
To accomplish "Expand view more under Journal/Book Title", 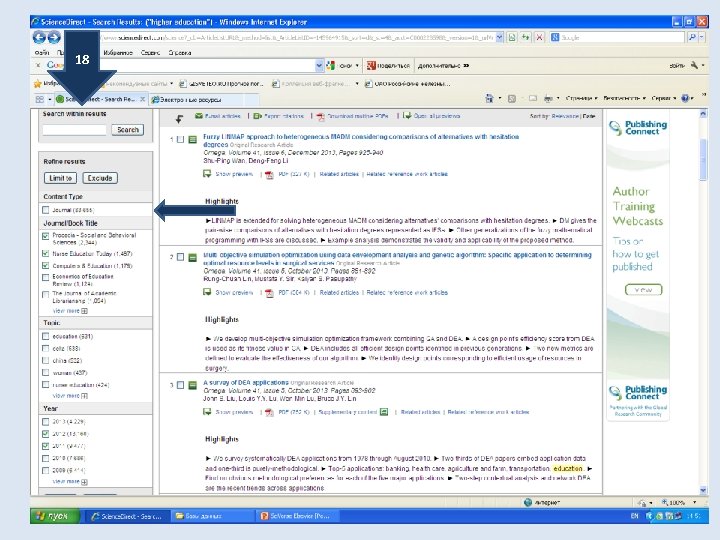I will [x=70, y=311].
